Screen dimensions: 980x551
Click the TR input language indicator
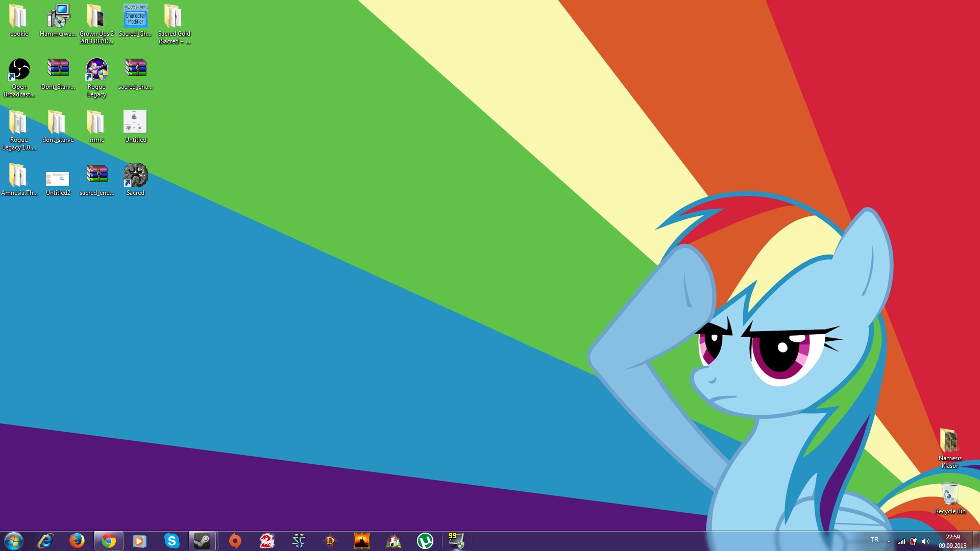(874, 540)
